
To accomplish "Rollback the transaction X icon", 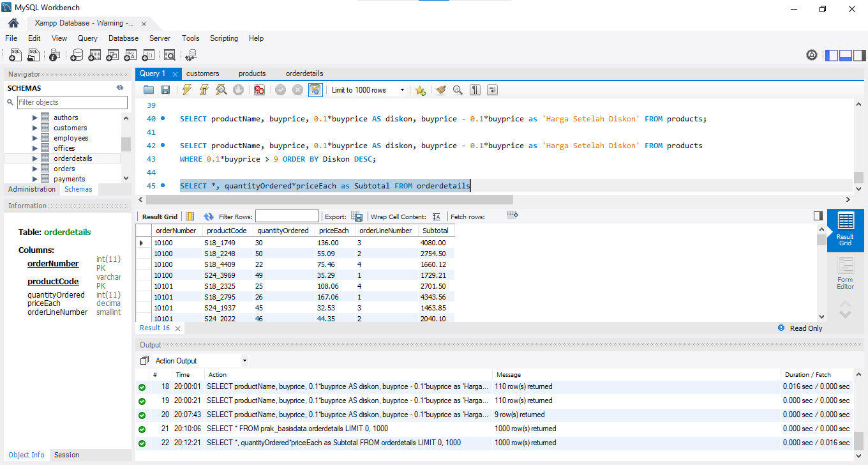I will [x=297, y=90].
